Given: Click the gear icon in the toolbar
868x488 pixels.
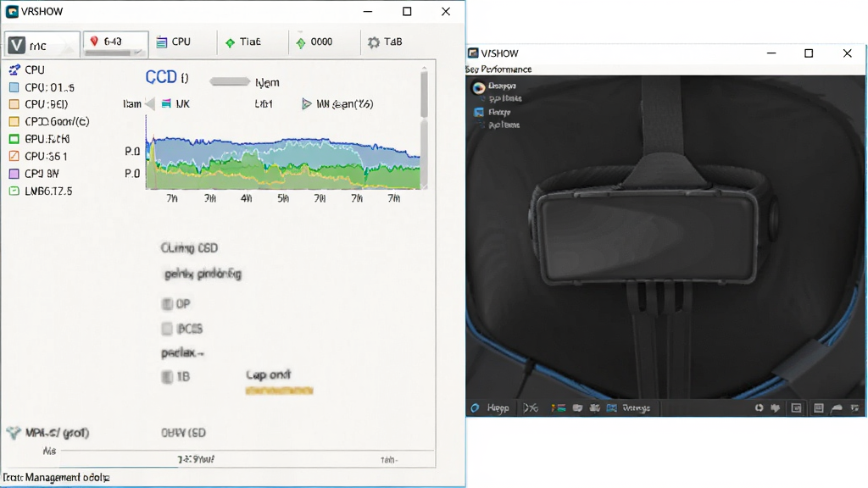Looking at the screenshot, I should pyautogui.click(x=374, y=42).
